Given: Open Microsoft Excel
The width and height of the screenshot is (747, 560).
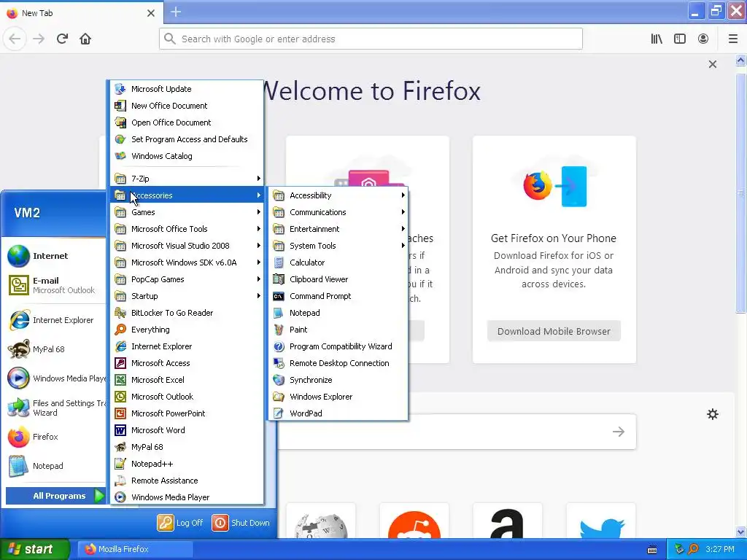Looking at the screenshot, I should pyautogui.click(x=187, y=380).
